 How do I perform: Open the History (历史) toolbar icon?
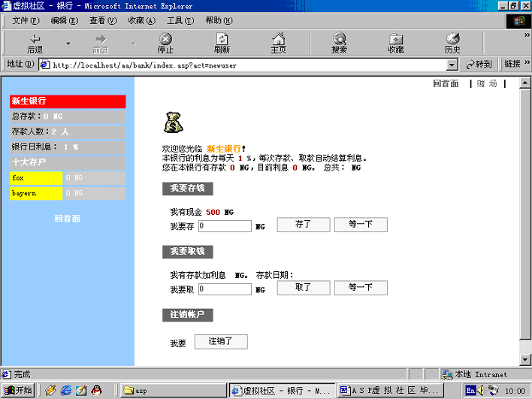coord(452,43)
